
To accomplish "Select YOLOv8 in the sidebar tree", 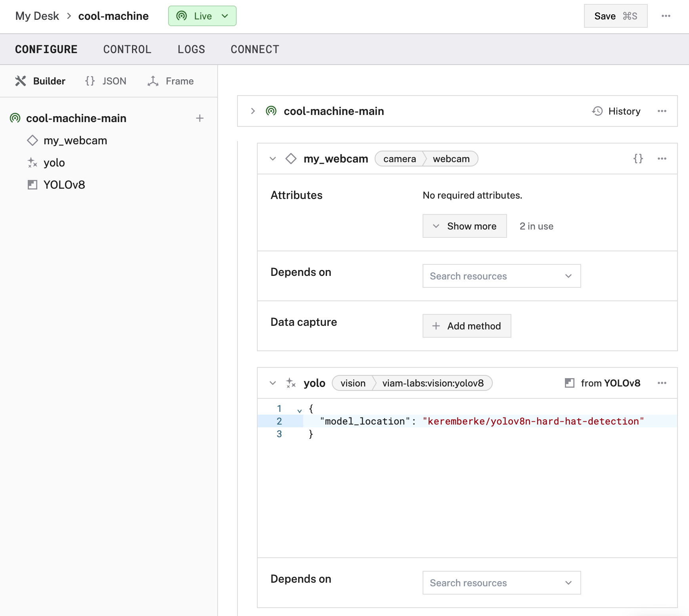I will (x=64, y=185).
